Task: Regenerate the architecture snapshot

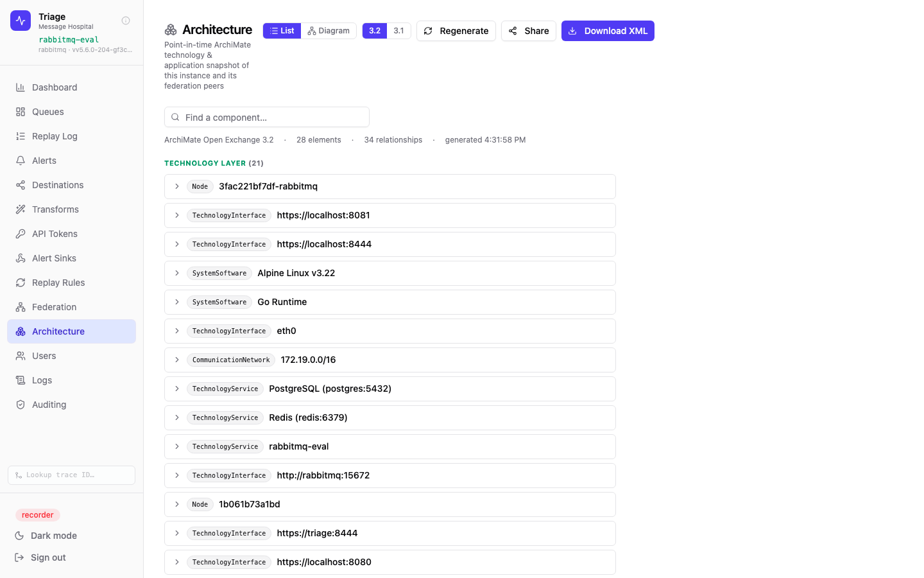Action: click(456, 31)
